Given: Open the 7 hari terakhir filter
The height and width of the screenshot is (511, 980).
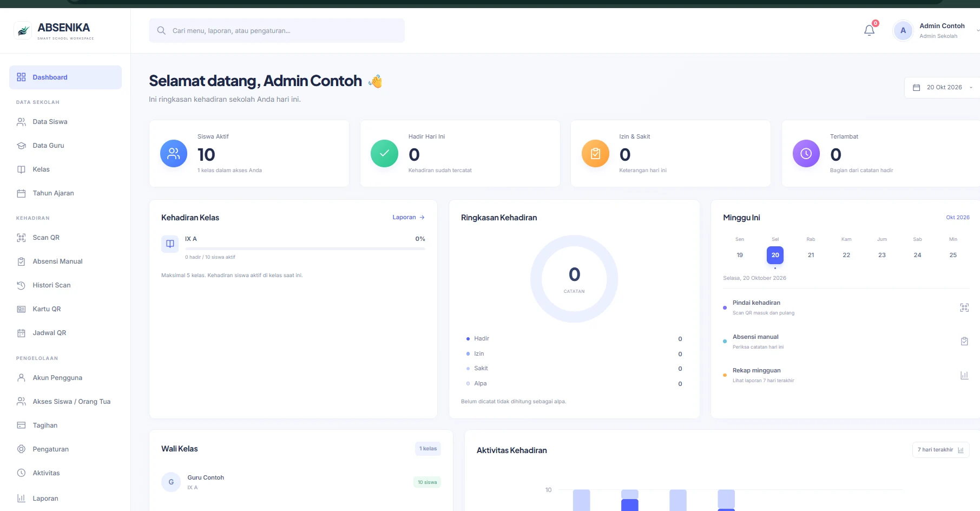Looking at the screenshot, I should 940,450.
